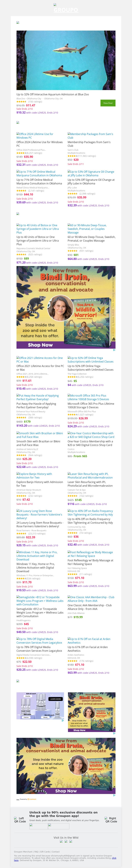
Task: Click the green View Deal button
Action: click(108, 103)
